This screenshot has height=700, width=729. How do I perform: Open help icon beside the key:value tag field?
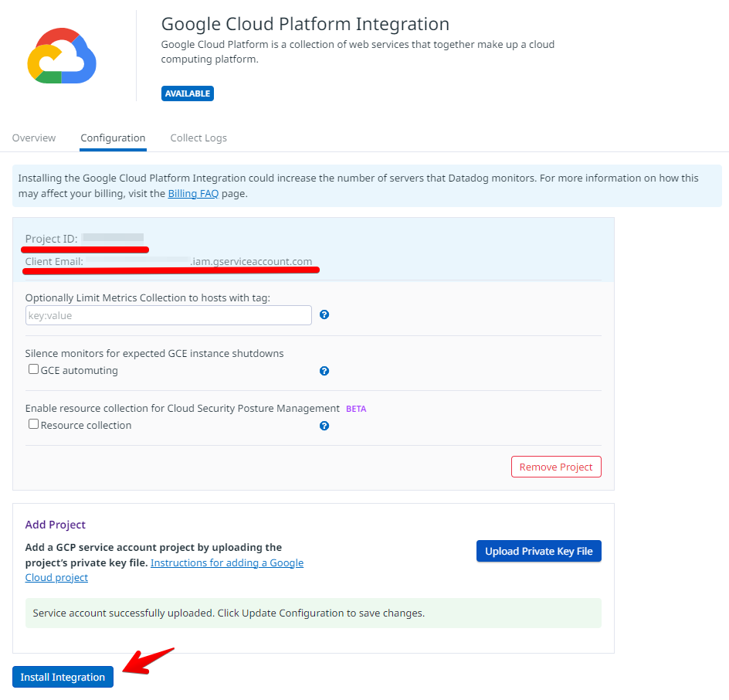tap(324, 314)
